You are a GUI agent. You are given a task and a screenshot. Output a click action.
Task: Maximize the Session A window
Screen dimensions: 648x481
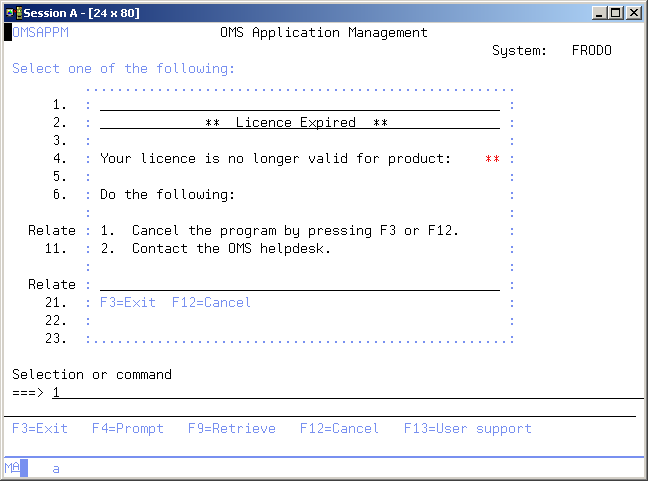pos(617,12)
